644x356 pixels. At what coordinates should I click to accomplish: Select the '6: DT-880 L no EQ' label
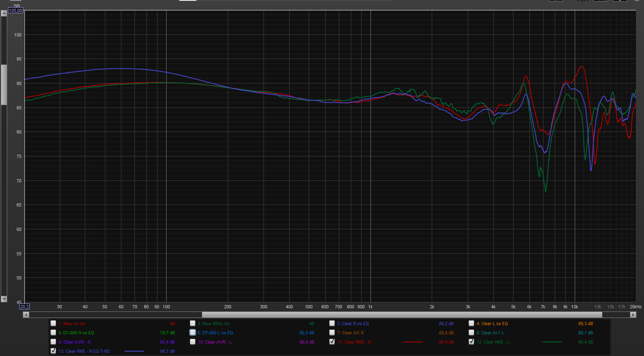pyautogui.click(x=215, y=333)
